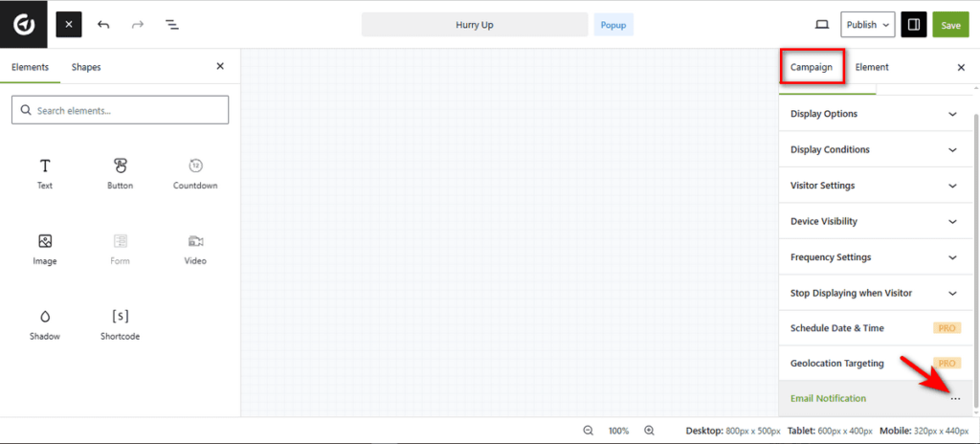Close the Elements panel

220,66
